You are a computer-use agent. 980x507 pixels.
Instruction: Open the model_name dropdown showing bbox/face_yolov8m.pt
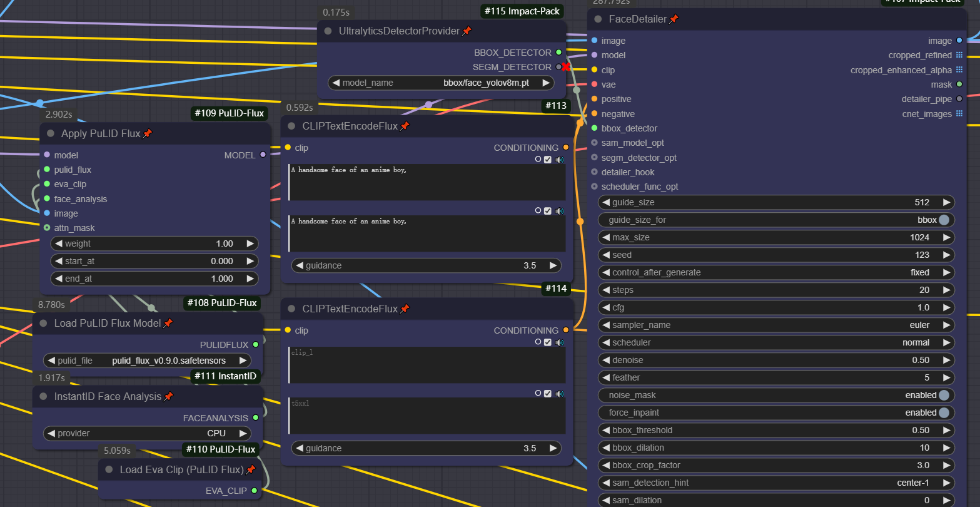click(x=441, y=83)
